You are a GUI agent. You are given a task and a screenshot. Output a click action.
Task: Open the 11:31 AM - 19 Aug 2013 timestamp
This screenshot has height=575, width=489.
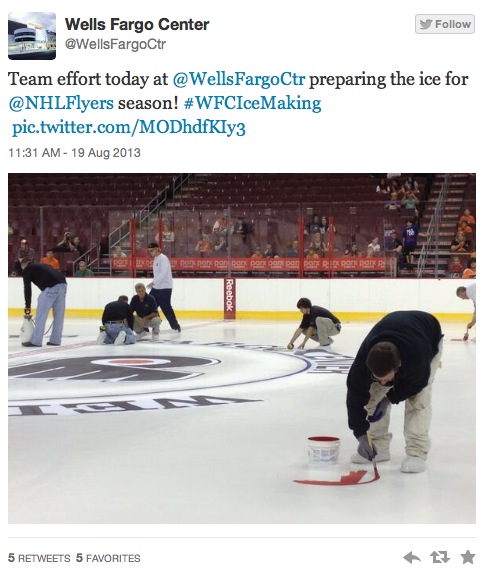(74, 153)
